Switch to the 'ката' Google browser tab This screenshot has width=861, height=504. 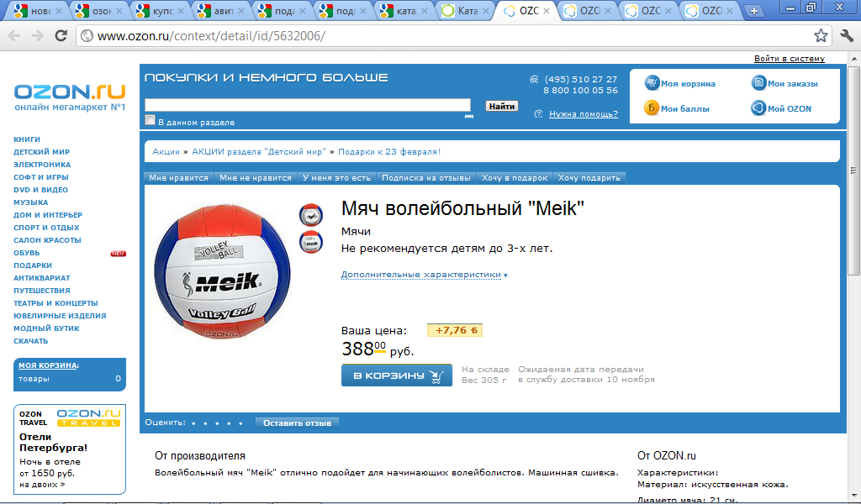click(x=404, y=11)
